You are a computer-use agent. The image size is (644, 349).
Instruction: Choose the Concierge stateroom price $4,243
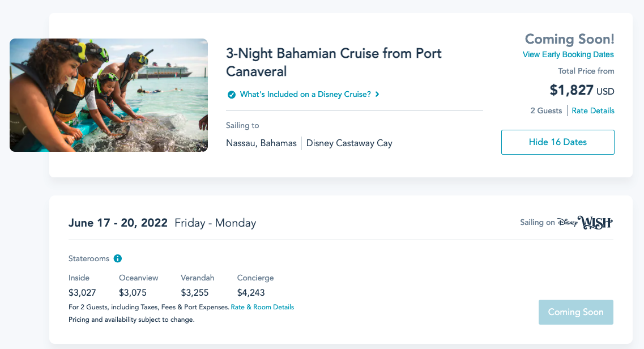click(251, 293)
